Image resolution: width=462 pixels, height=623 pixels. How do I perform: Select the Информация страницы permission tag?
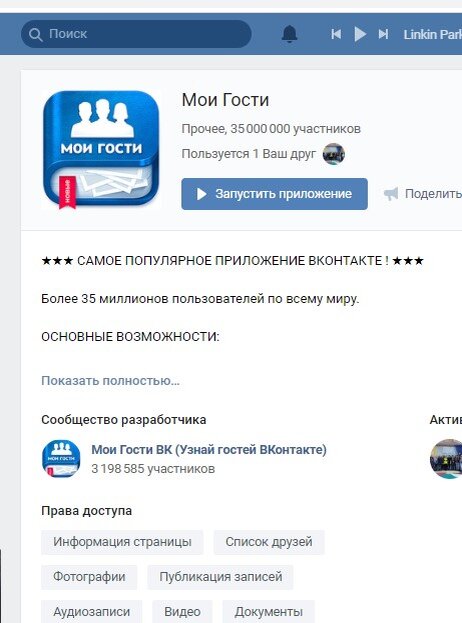122,542
